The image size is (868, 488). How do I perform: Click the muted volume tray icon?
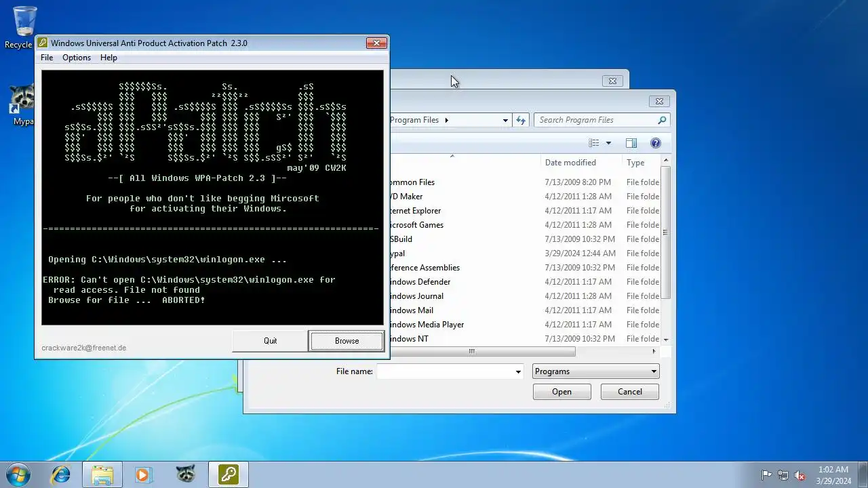(x=800, y=475)
